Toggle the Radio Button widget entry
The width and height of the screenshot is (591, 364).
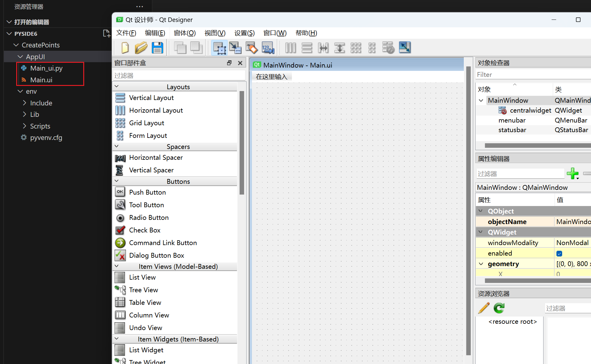(149, 217)
